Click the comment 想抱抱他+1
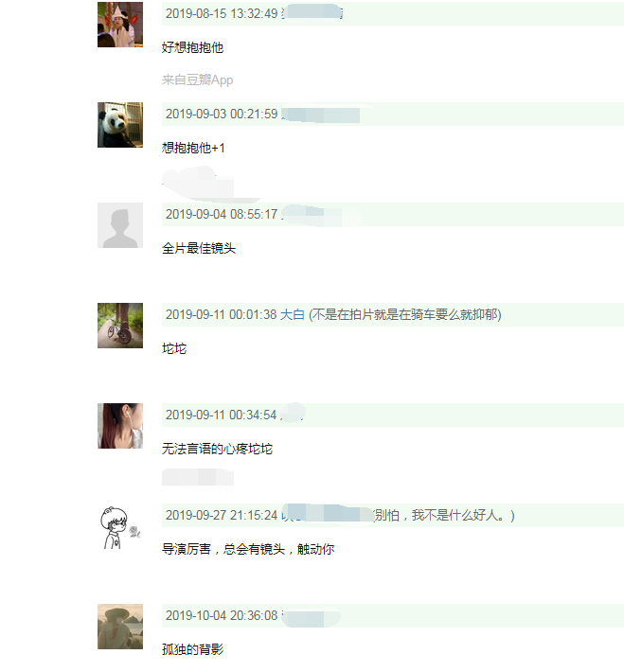The image size is (624, 672). [x=193, y=148]
